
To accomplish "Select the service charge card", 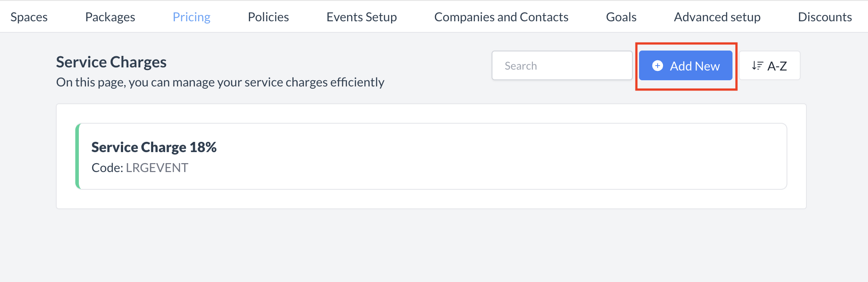I will click(x=432, y=156).
